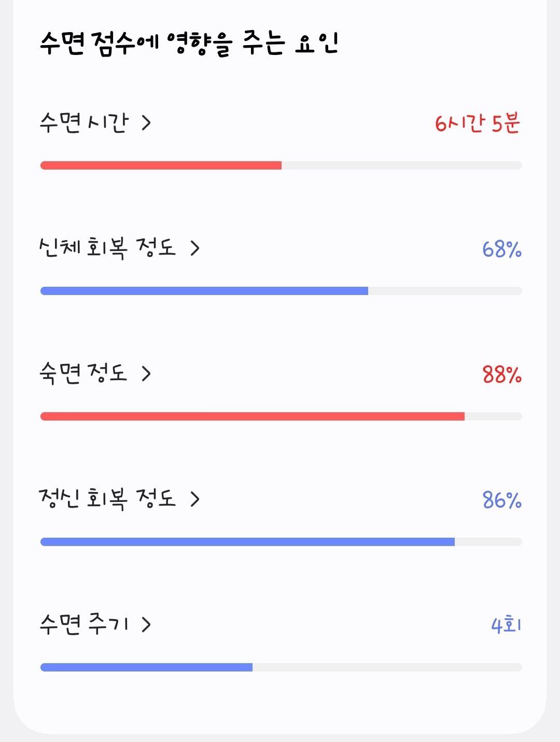Tap the 4회 sleep cycle value

pos(506,625)
